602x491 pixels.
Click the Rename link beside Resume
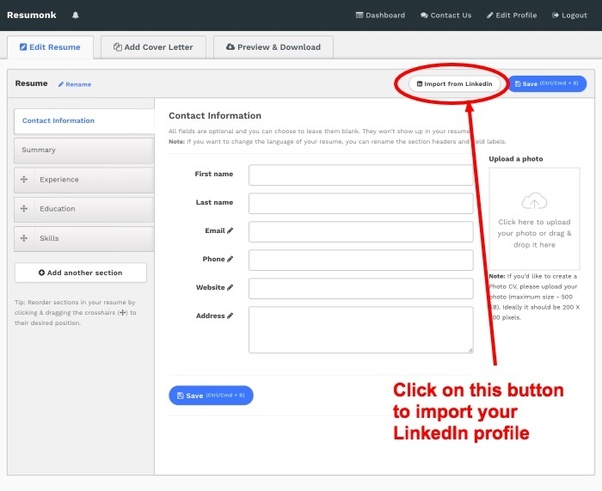click(x=74, y=84)
